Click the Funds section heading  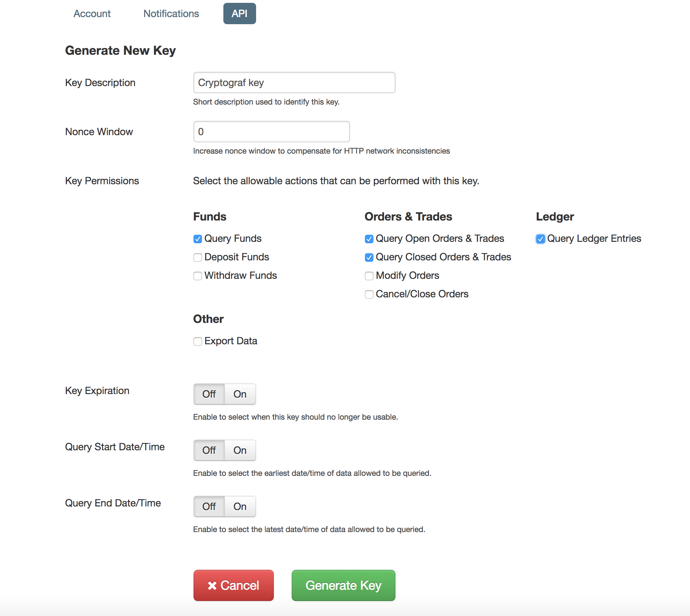210,217
